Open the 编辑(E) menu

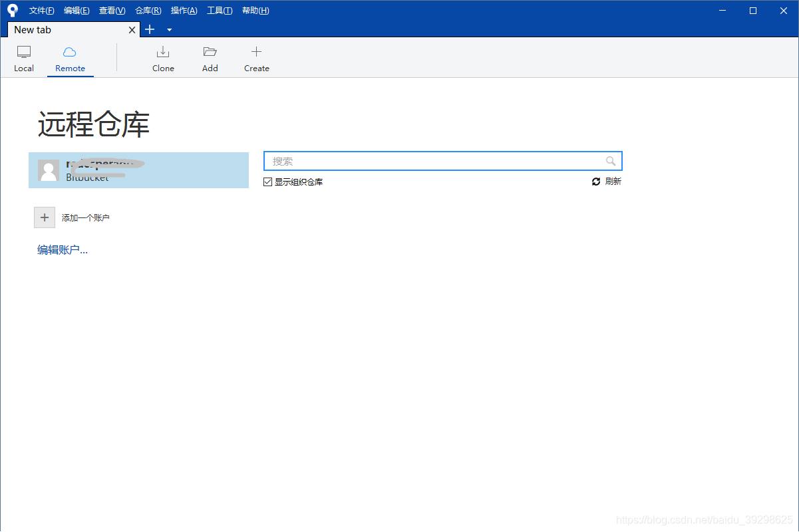77,11
